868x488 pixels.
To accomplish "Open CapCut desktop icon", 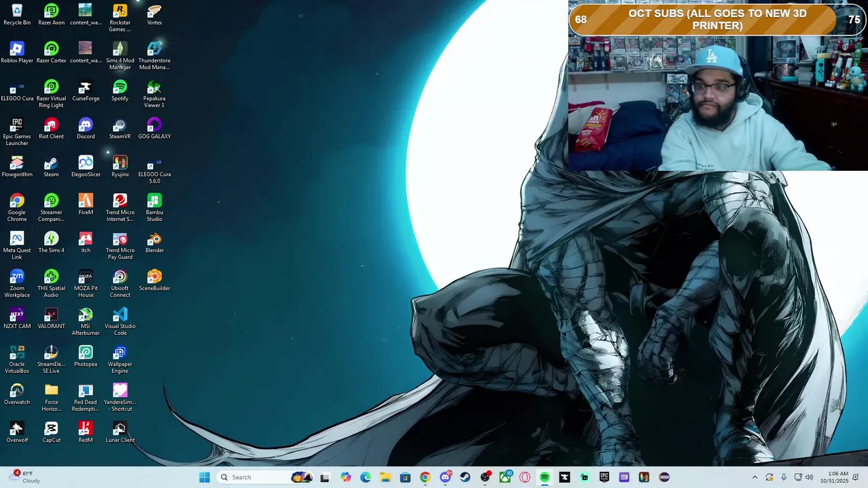I will (x=52, y=432).
